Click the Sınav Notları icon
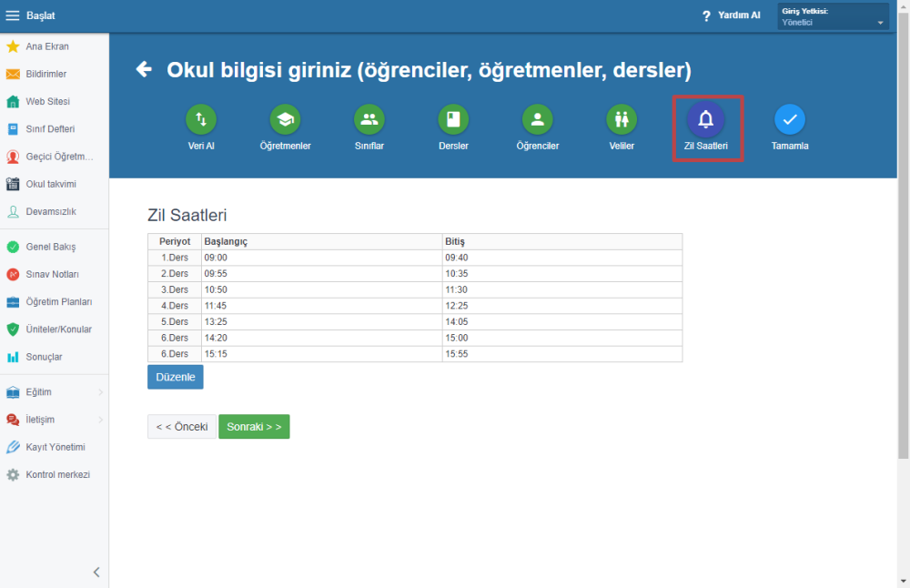 click(x=13, y=274)
